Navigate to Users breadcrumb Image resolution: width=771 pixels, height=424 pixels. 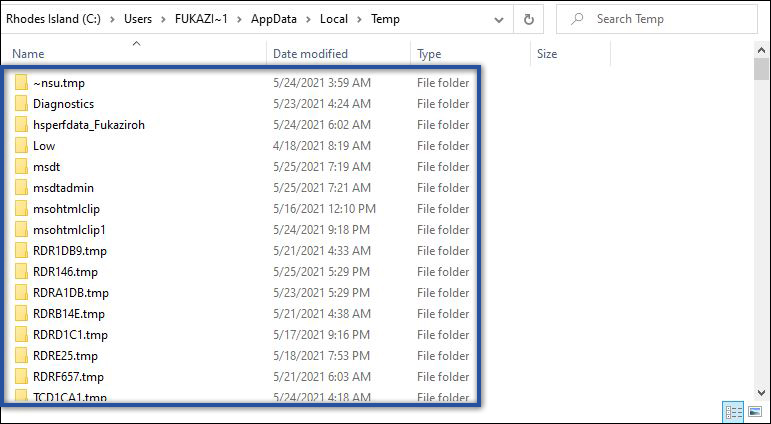click(x=138, y=19)
